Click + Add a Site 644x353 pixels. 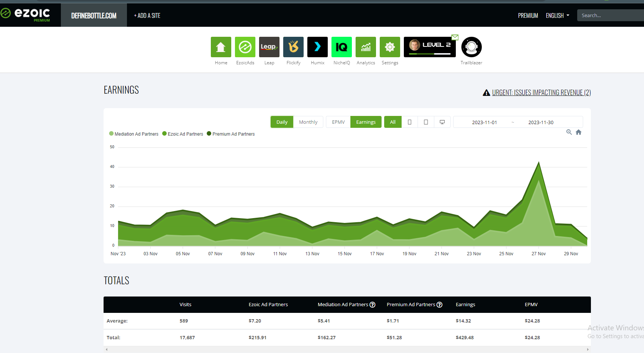click(147, 16)
